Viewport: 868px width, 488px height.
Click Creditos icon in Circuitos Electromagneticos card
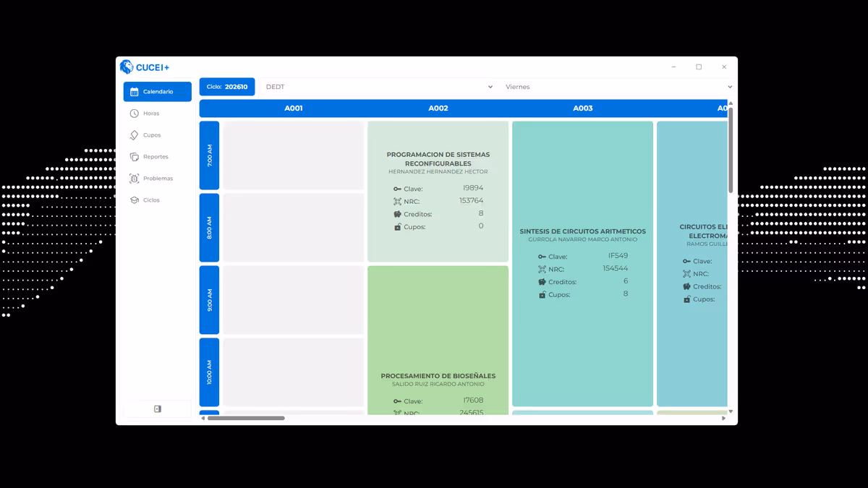686,287
